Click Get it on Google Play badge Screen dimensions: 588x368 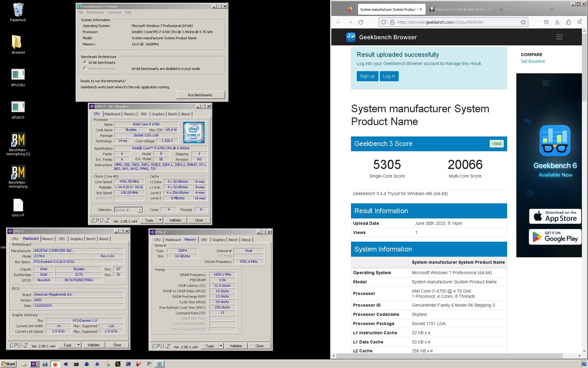(x=555, y=237)
